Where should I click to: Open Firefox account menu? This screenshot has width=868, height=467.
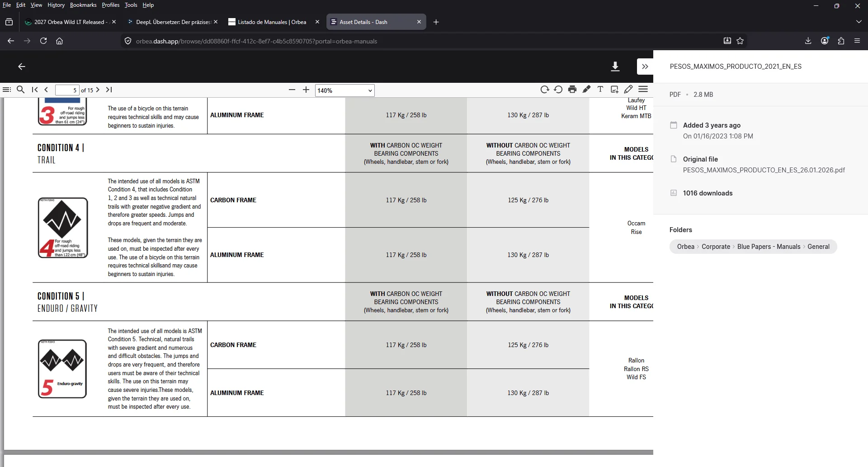825,41
